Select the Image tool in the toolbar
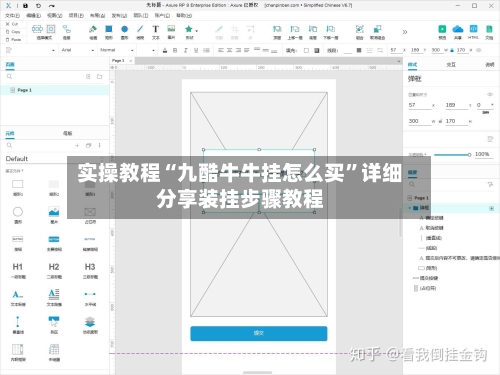The width and height of the screenshot is (500, 375). click(171, 32)
